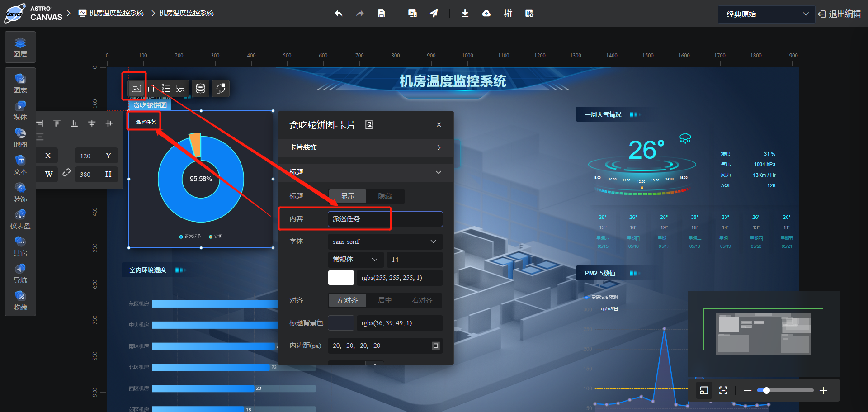Open the publish (paper plane) toolbar icon
The height and width of the screenshot is (412, 868).
(434, 14)
